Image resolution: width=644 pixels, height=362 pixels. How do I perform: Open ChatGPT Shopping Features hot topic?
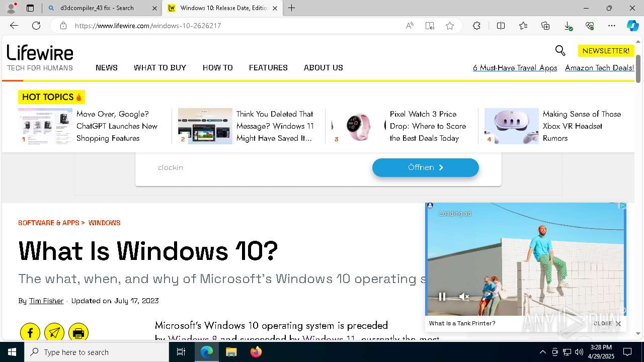point(117,126)
